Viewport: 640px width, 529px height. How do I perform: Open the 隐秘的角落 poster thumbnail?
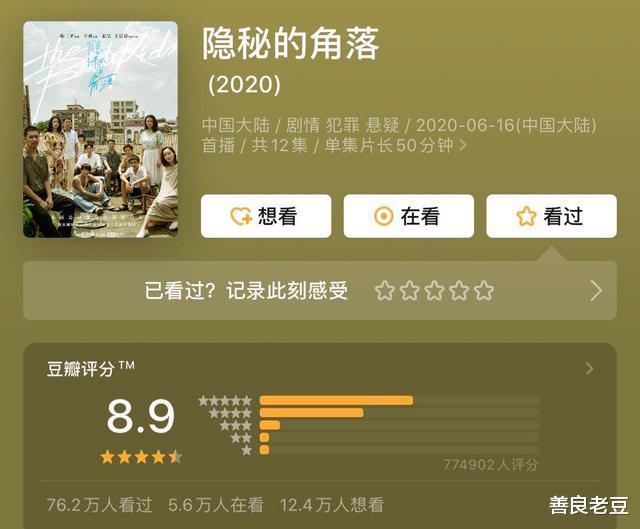pos(100,129)
